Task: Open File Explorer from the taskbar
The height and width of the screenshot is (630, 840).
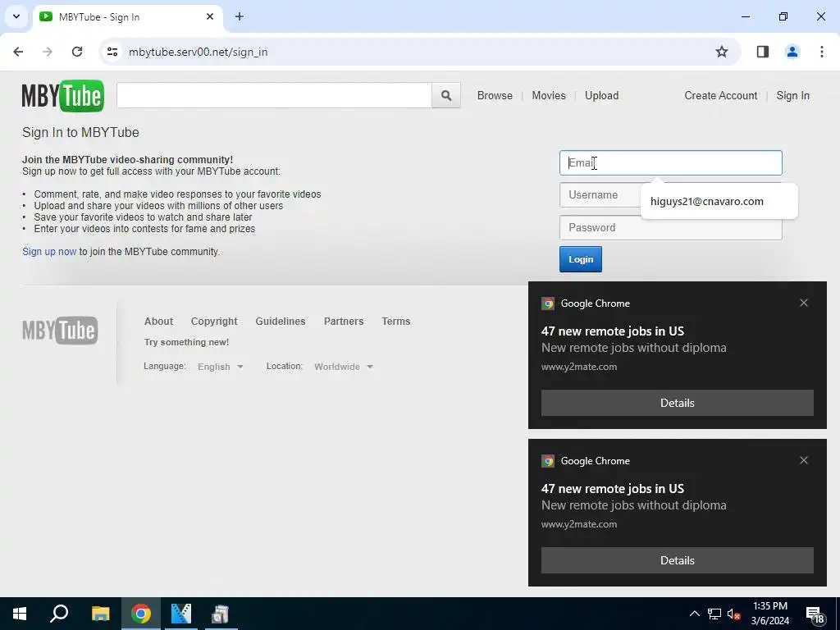Action: tap(100, 614)
